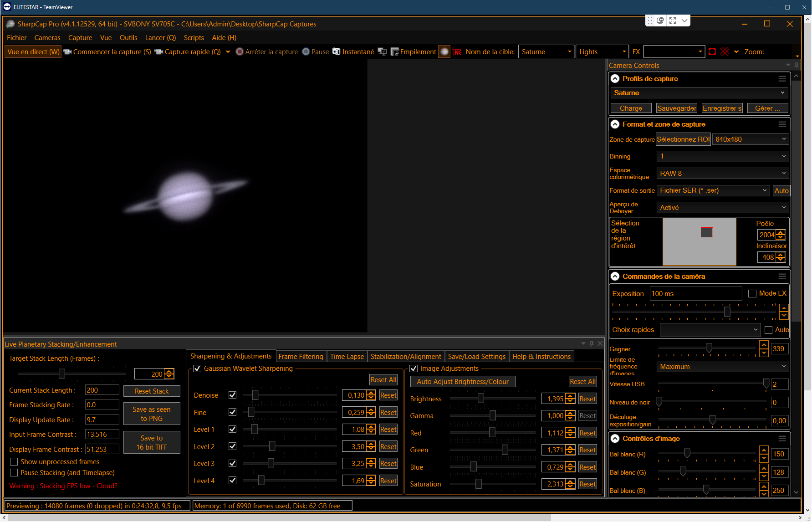This screenshot has height=522, width=812.
Task: Click the Reset Stack button
Action: [x=152, y=391]
